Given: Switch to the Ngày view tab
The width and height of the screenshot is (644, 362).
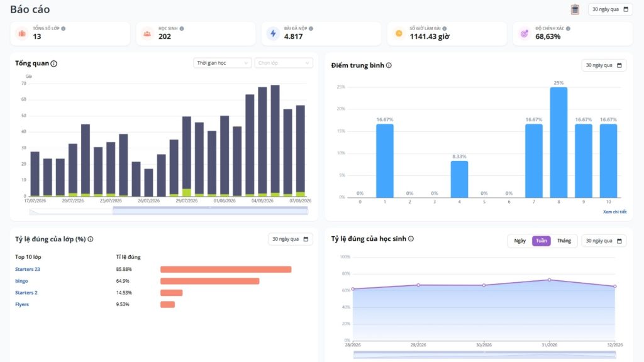Looking at the screenshot, I should pyautogui.click(x=520, y=241).
